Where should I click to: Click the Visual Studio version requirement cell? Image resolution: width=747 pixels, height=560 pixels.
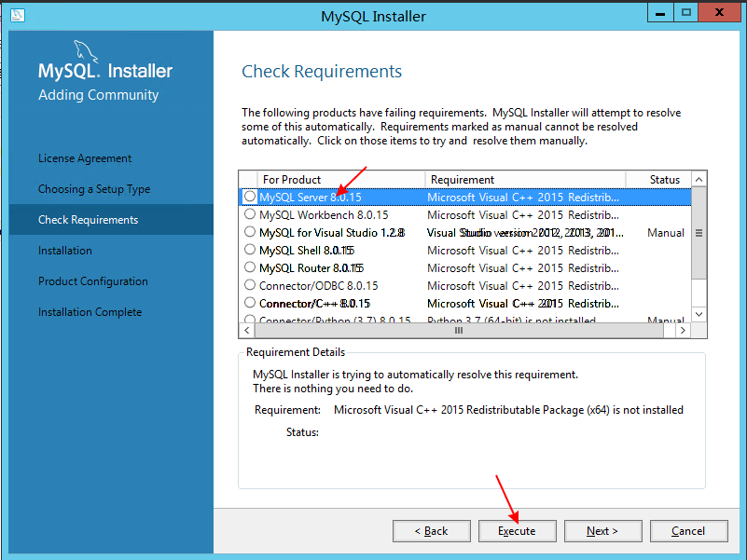[x=525, y=232]
